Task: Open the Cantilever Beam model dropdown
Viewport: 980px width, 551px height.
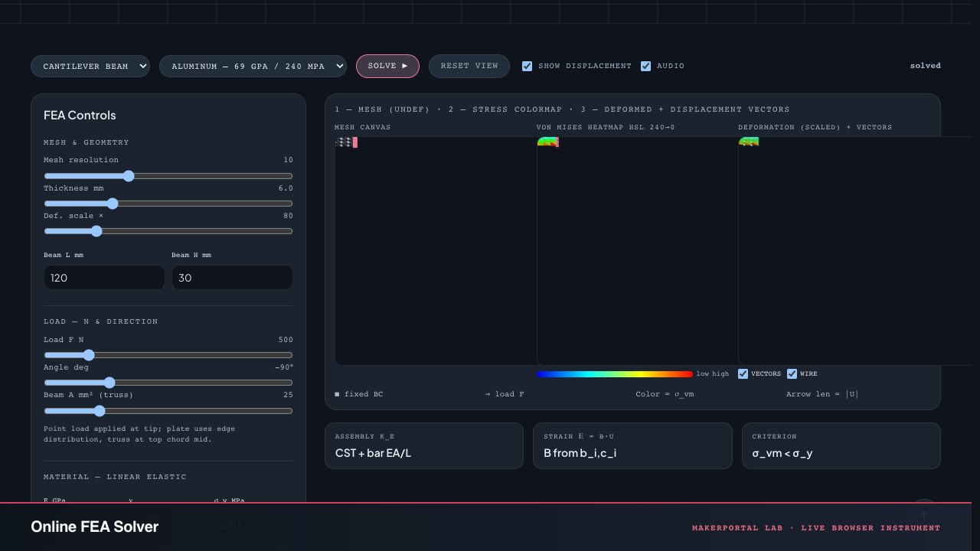Action: pos(90,67)
